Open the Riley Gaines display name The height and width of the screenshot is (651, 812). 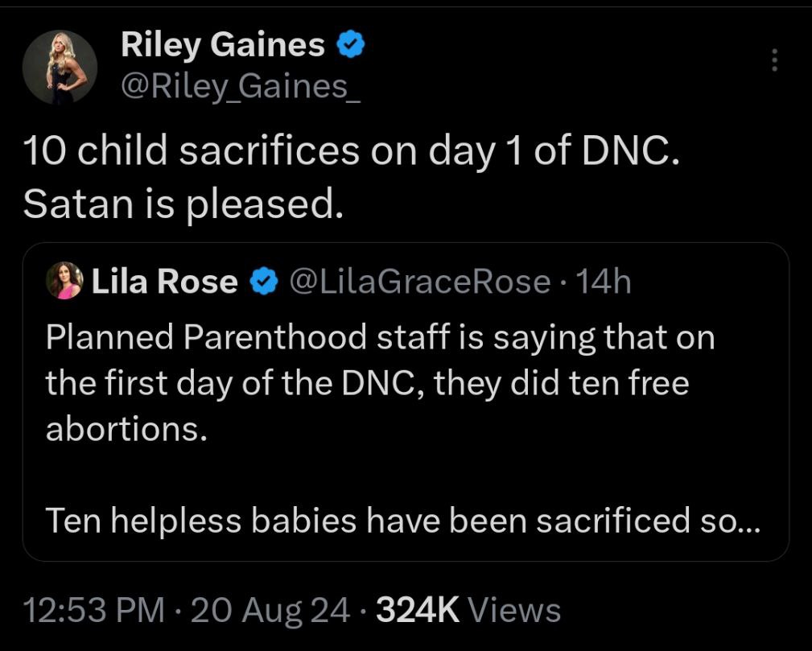pos(223,44)
